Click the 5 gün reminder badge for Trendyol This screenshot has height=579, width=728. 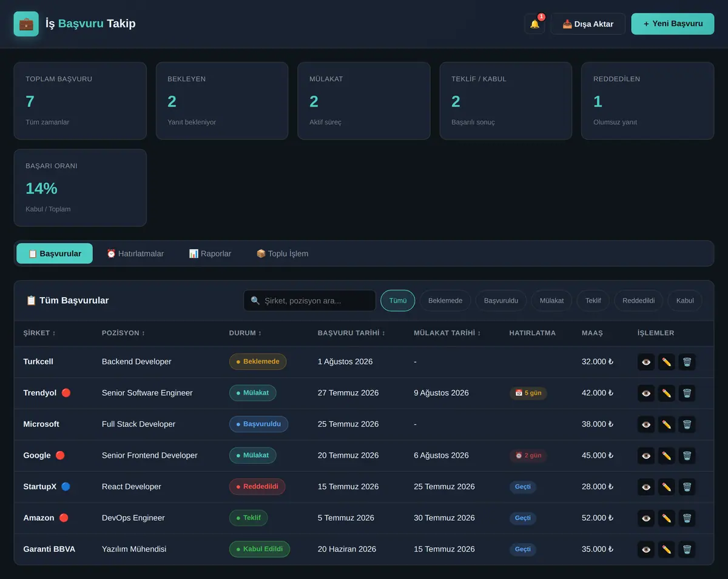coord(528,393)
